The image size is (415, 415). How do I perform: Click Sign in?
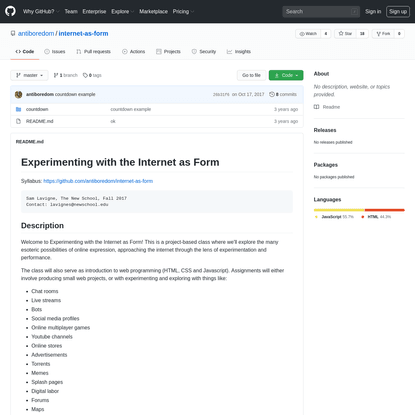coord(373,11)
